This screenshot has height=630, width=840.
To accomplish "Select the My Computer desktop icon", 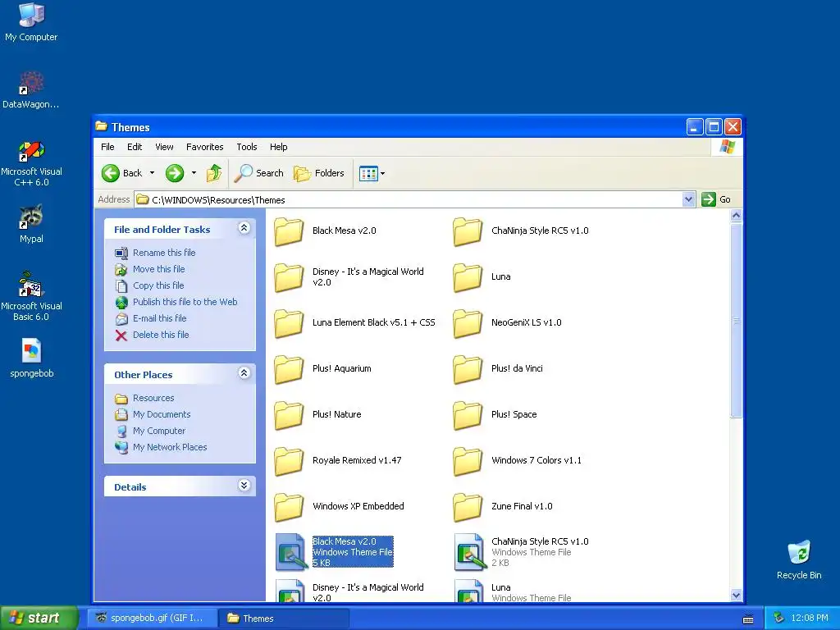I will click(31, 22).
